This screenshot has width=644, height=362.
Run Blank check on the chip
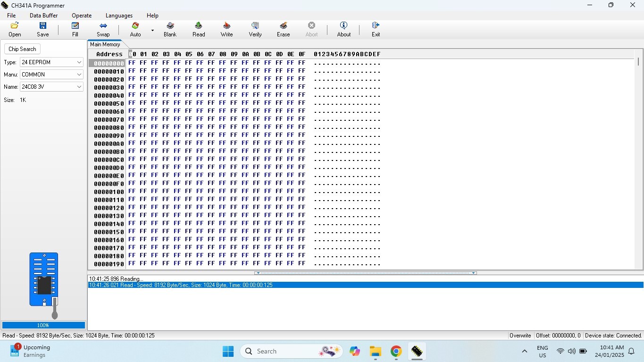[x=170, y=29]
